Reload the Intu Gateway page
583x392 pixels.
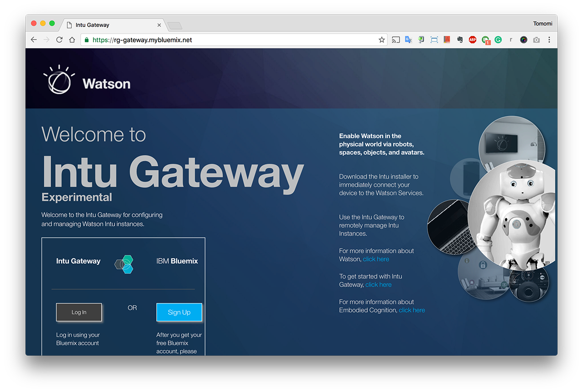coord(59,40)
